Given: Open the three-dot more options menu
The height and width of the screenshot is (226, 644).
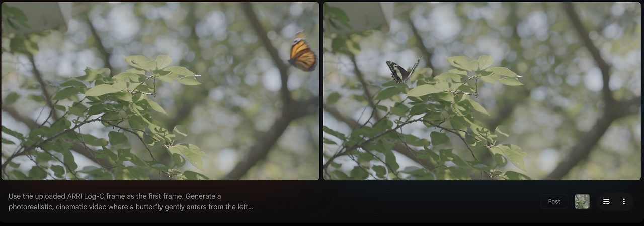Looking at the screenshot, I should coord(624,201).
